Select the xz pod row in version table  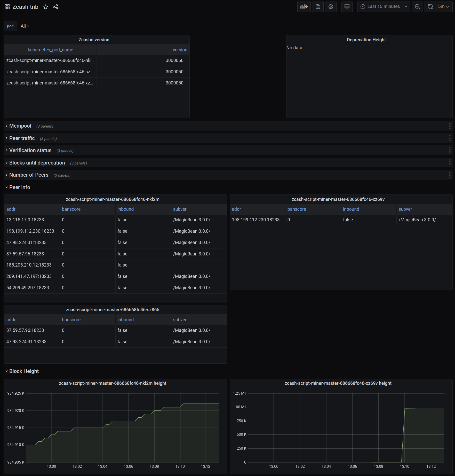tap(97, 83)
